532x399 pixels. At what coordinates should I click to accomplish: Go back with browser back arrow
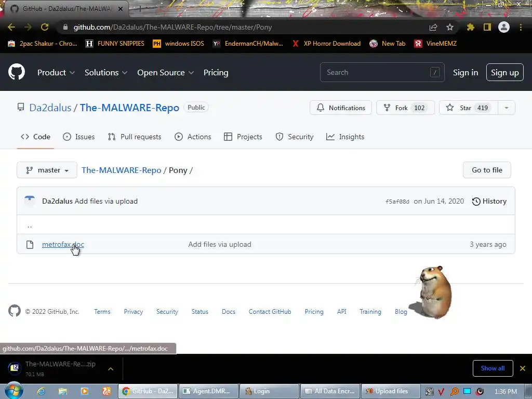[11, 27]
